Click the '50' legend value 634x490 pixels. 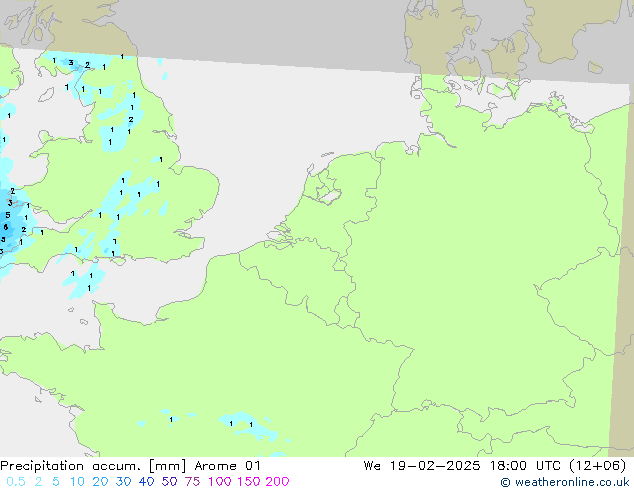(x=169, y=482)
